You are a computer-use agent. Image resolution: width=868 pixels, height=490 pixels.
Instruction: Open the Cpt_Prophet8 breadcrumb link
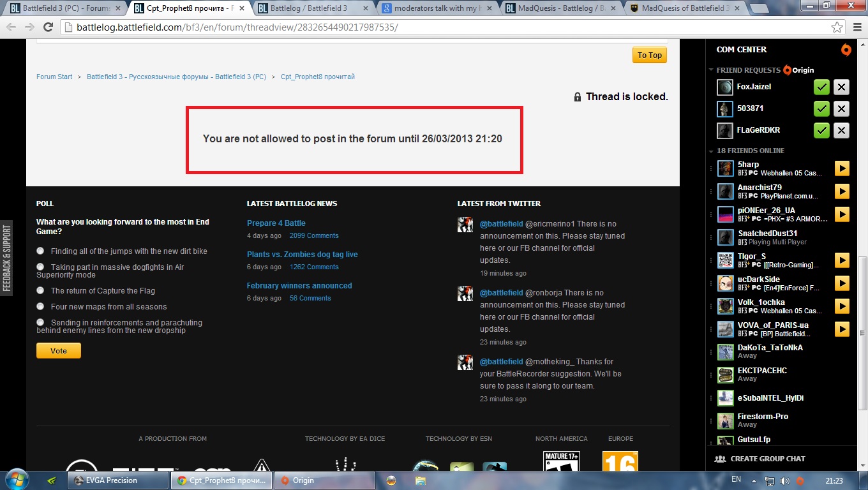(x=318, y=77)
